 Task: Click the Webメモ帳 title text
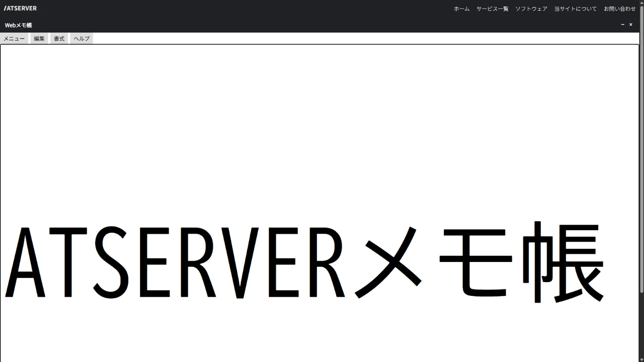18,25
